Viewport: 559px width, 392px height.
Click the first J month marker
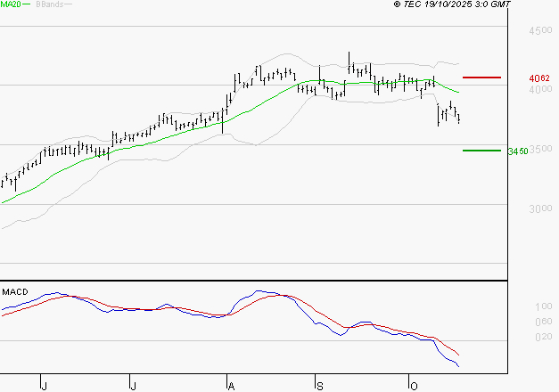(45, 387)
